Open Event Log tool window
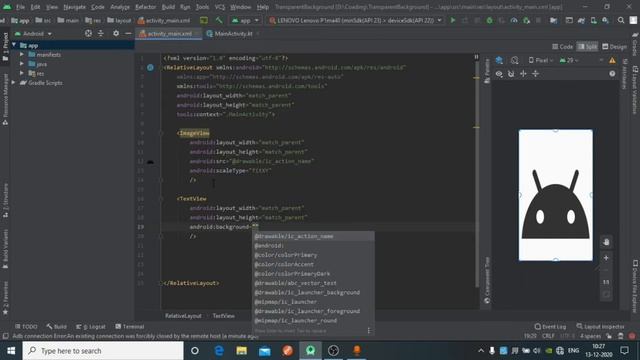640x360 pixels. 550,327
